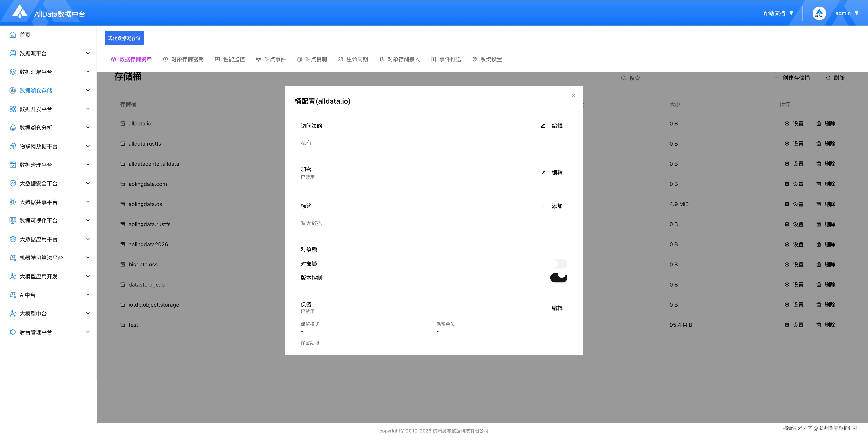
Task: Click the bucket icon beside bigdata.oss
Action: pos(123,264)
